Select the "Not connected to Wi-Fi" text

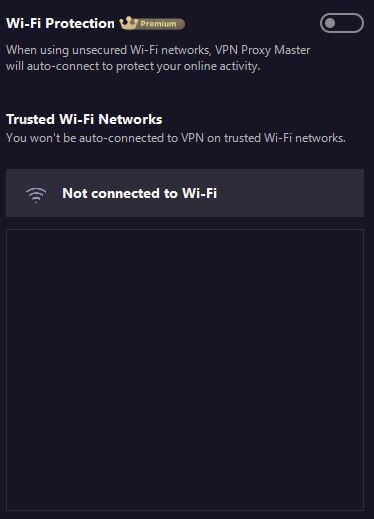(x=140, y=193)
